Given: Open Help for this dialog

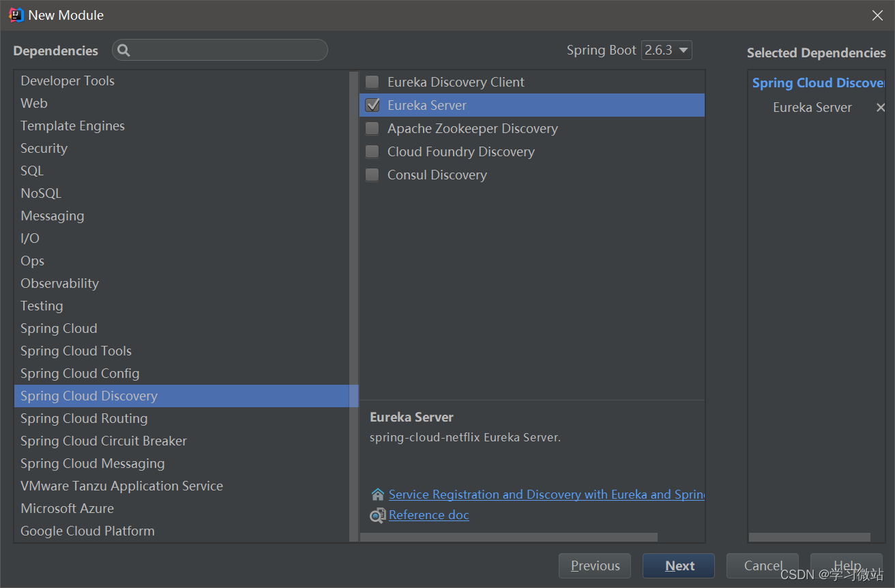Looking at the screenshot, I should tap(847, 565).
